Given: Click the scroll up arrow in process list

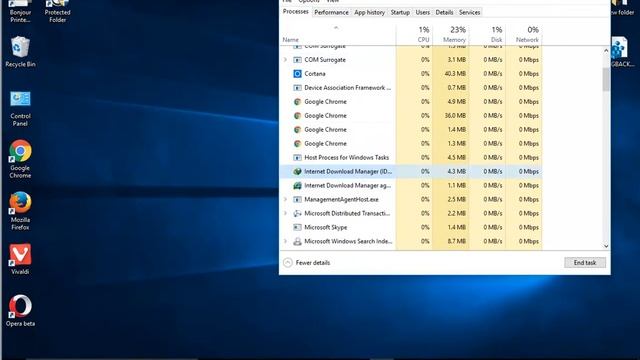Looking at the screenshot, I should point(606,51).
